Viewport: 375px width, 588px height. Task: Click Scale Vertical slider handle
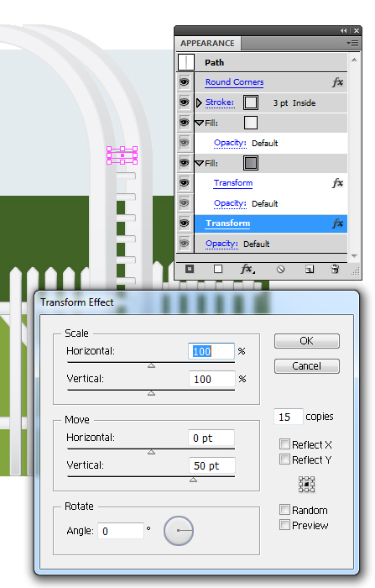click(151, 393)
